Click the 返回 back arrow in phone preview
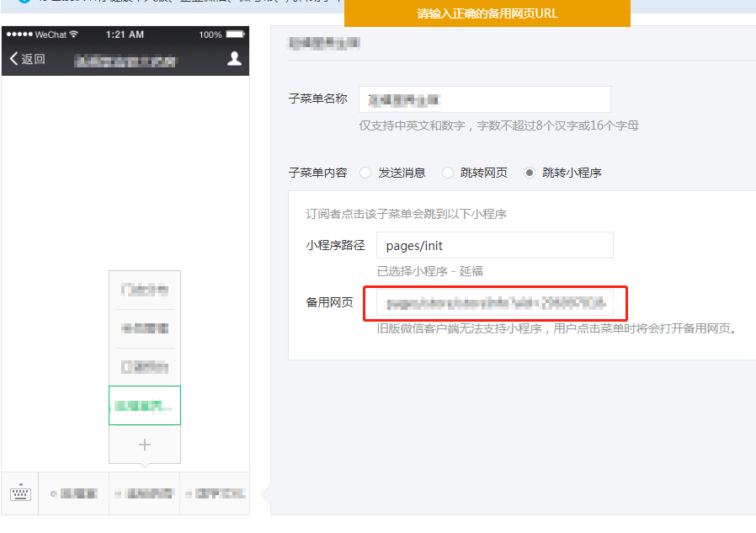The height and width of the screenshot is (533, 756). tap(27, 59)
